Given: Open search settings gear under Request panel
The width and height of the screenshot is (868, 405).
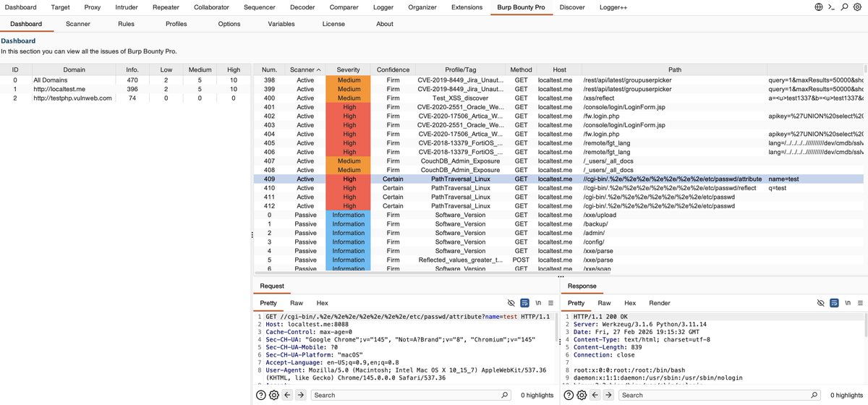Looking at the screenshot, I should [274, 395].
